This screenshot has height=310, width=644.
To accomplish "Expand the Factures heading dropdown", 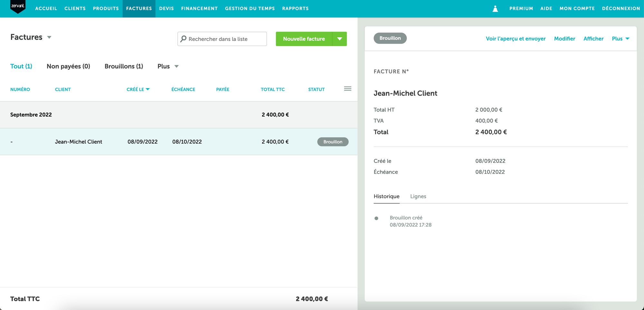I will pyautogui.click(x=49, y=37).
